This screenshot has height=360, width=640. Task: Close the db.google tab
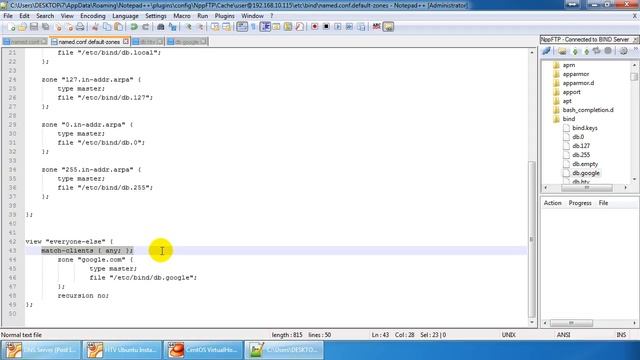(203, 41)
